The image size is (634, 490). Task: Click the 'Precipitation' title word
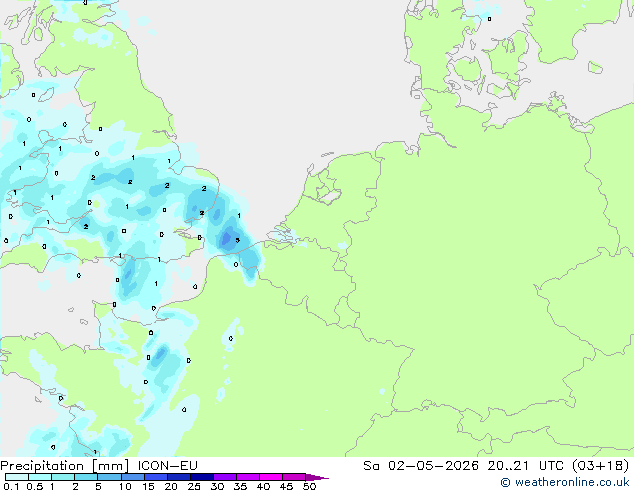(42, 466)
